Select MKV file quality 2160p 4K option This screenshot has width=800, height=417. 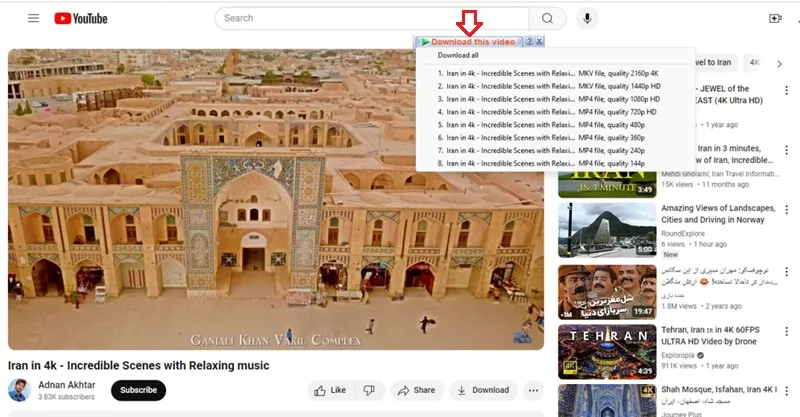pyautogui.click(x=548, y=73)
